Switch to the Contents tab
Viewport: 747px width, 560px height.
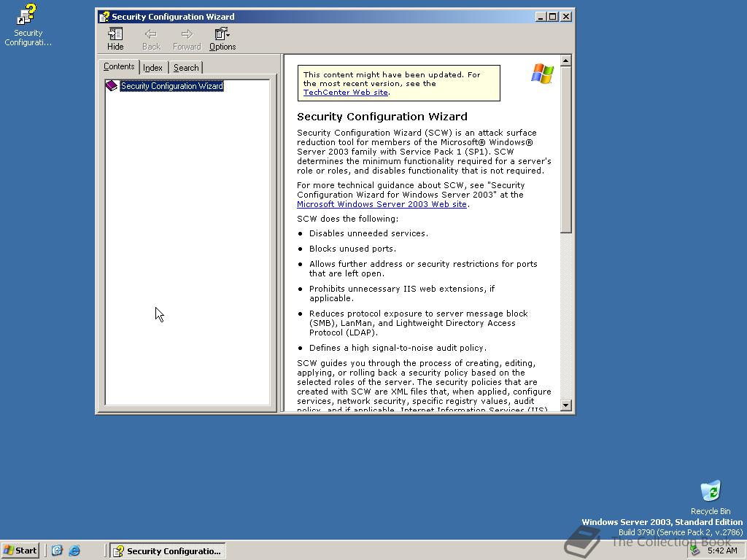point(119,66)
